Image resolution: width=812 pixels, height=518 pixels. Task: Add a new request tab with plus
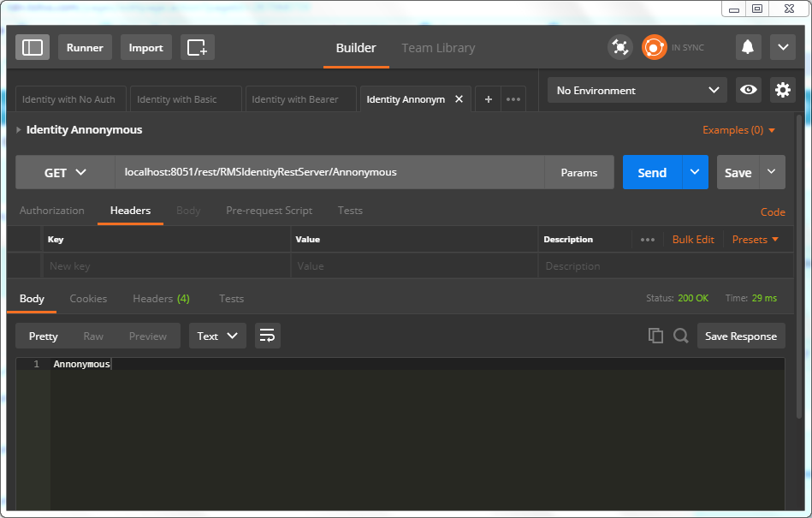pos(488,99)
